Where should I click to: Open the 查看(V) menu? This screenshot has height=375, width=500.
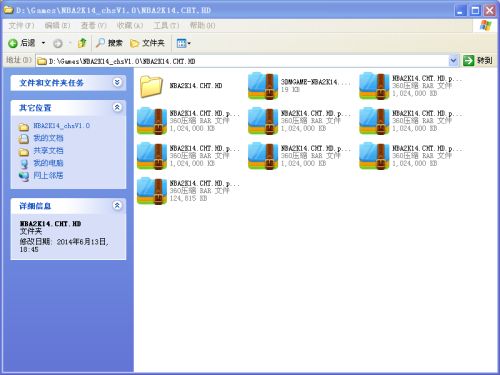click(93, 25)
